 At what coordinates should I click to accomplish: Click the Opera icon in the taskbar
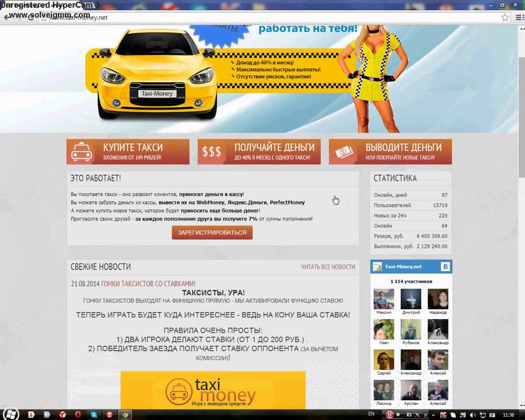pyautogui.click(x=78, y=414)
